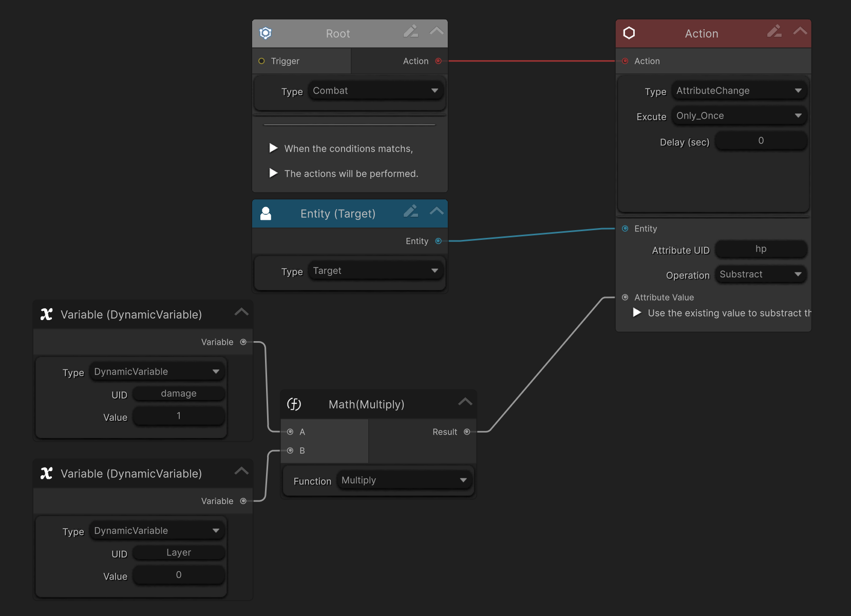Click the edit pencil on Entity (Target) node
Screen dimensions: 851x616
point(410,212)
